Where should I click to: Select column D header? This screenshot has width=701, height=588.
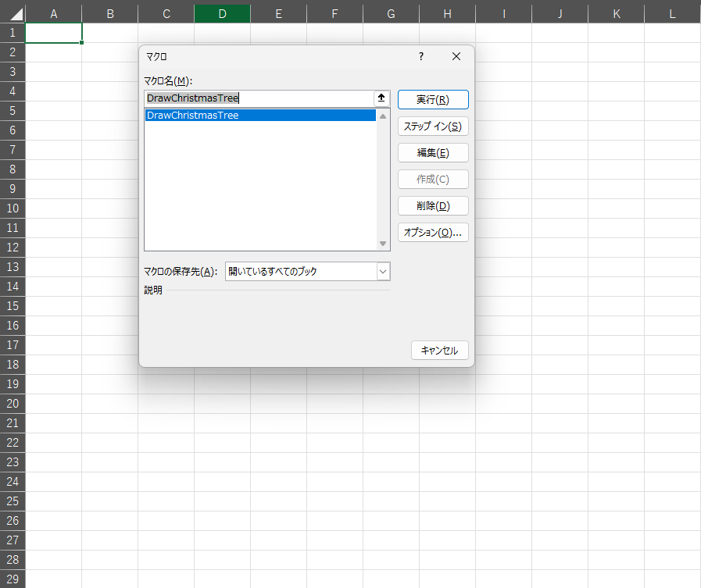(223, 14)
